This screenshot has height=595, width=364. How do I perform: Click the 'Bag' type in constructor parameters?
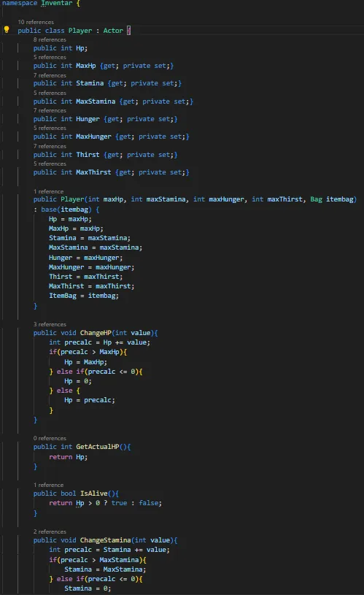click(x=317, y=199)
